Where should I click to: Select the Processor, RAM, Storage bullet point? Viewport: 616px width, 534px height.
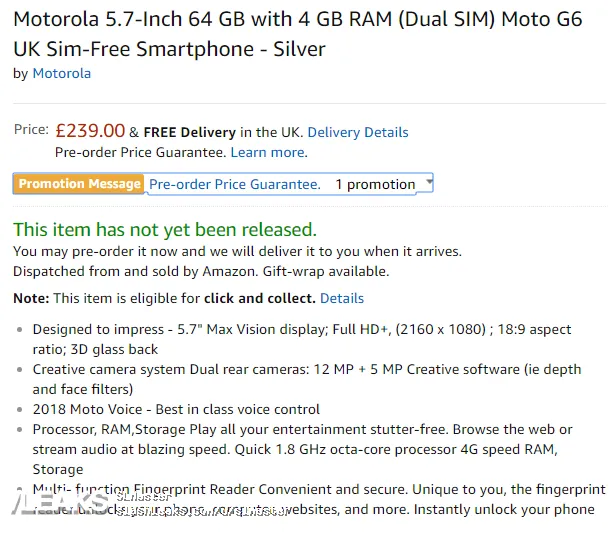click(300, 449)
